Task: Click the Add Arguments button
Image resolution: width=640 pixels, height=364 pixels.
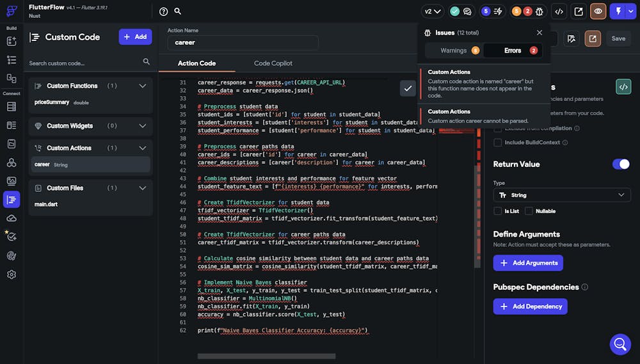Action: pos(528,263)
